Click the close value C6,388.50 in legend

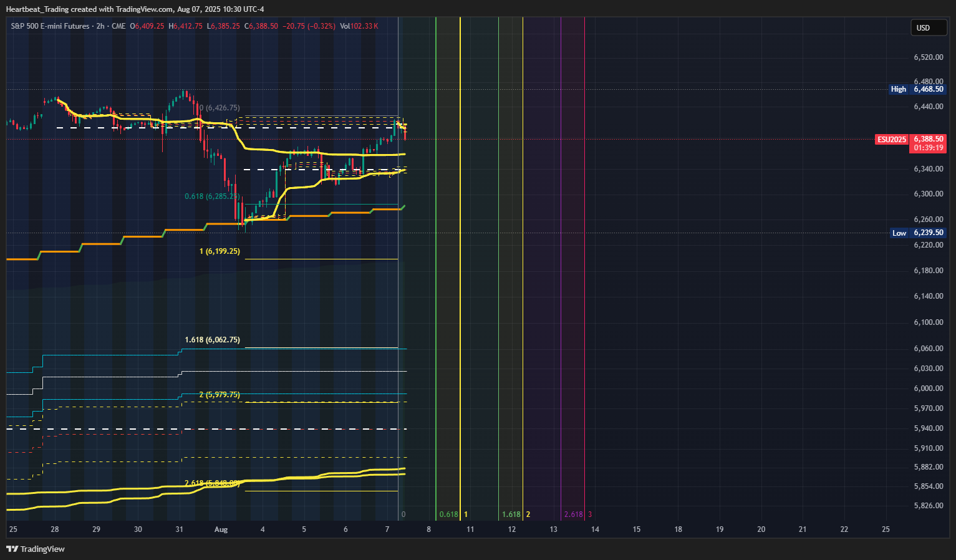261,26
